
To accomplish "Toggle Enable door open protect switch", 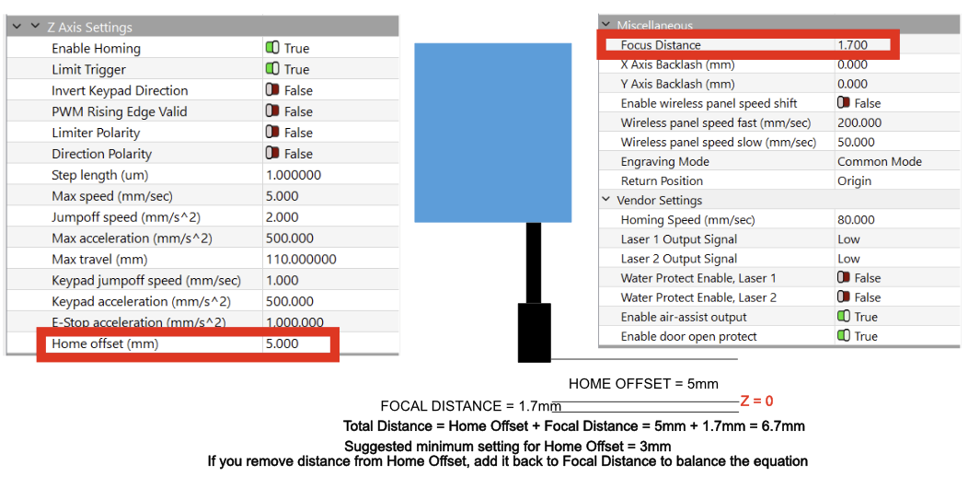I will click(844, 336).
